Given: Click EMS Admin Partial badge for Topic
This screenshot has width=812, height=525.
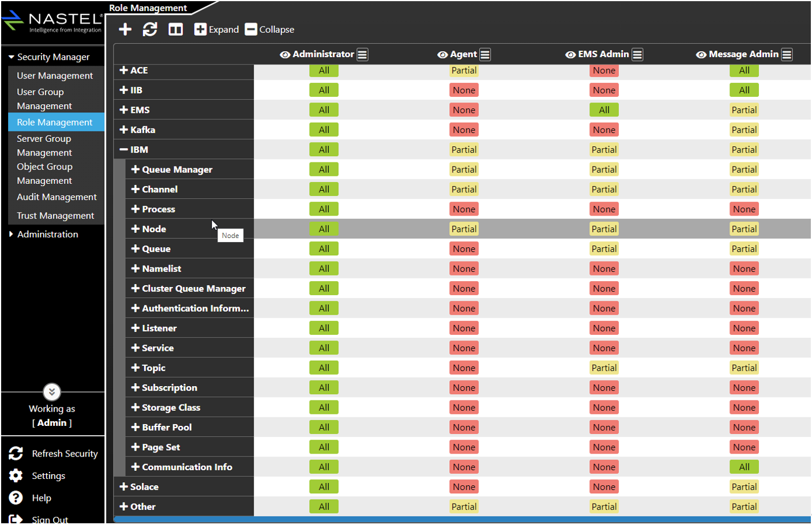Looking at the screenshot, I should [x=604, y=368].
